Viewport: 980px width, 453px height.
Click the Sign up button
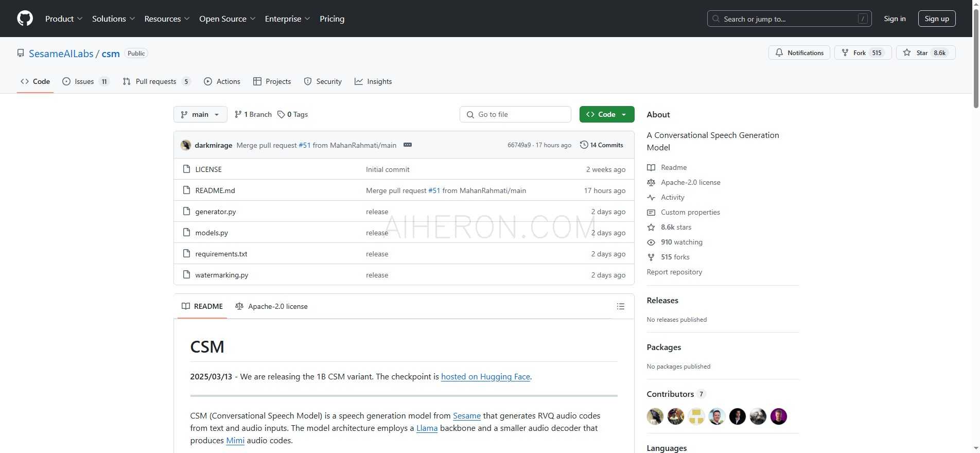pyautogui.click(x=937, y=19)
